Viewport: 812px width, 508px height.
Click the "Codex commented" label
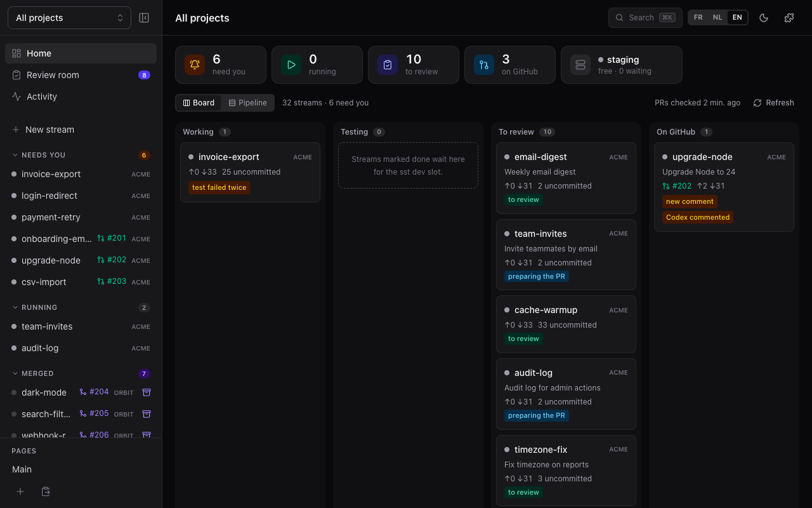tap(698, 217)
